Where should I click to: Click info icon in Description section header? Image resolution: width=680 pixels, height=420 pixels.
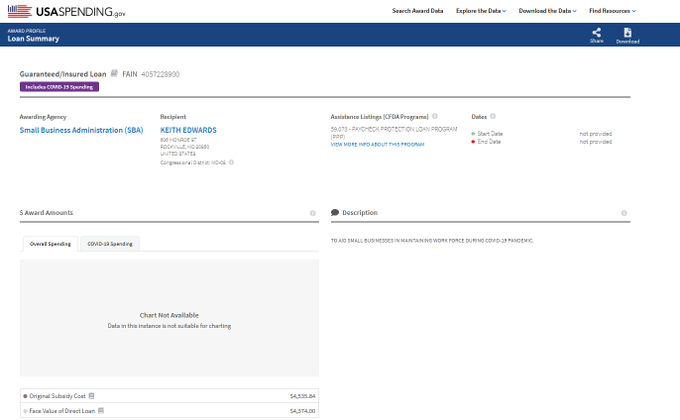[x=624, y=213]
